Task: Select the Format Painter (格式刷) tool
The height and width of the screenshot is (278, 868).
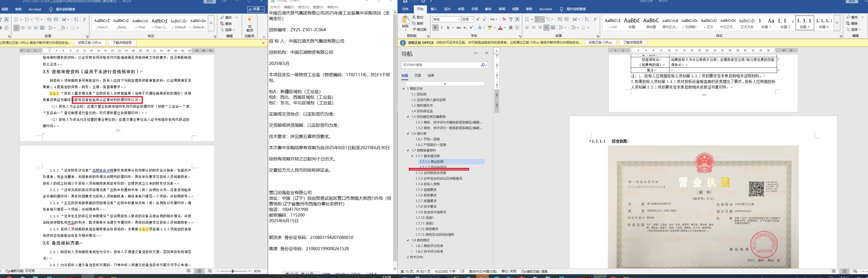Action: coord(419,29)
